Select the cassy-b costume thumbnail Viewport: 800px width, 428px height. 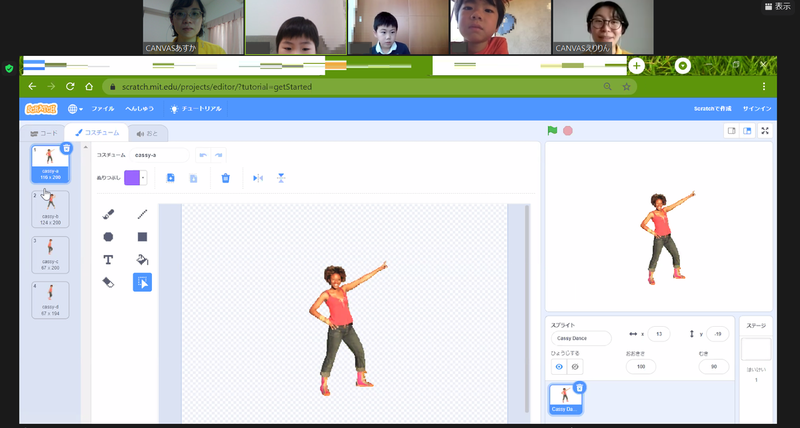point(50,211)
